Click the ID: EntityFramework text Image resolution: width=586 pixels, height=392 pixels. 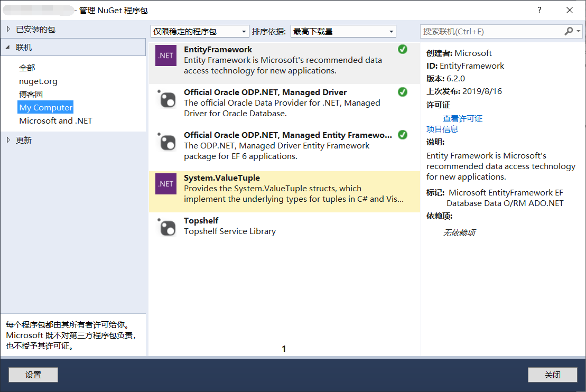pyautogui.click(x=466, y=66)
